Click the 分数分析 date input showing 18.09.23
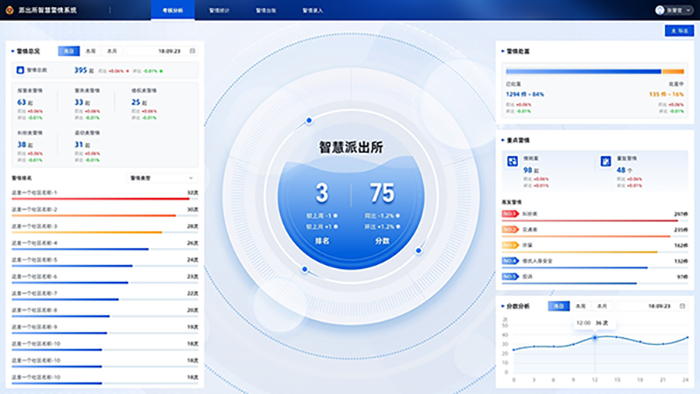Viewport: 700px width, 394px height. (652, 306)
